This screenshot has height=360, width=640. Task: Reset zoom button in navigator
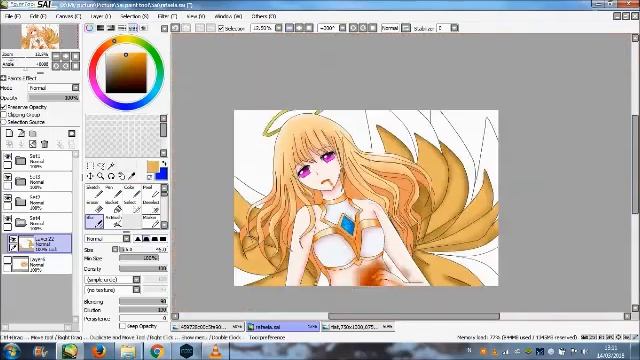(x=75, y=57)
